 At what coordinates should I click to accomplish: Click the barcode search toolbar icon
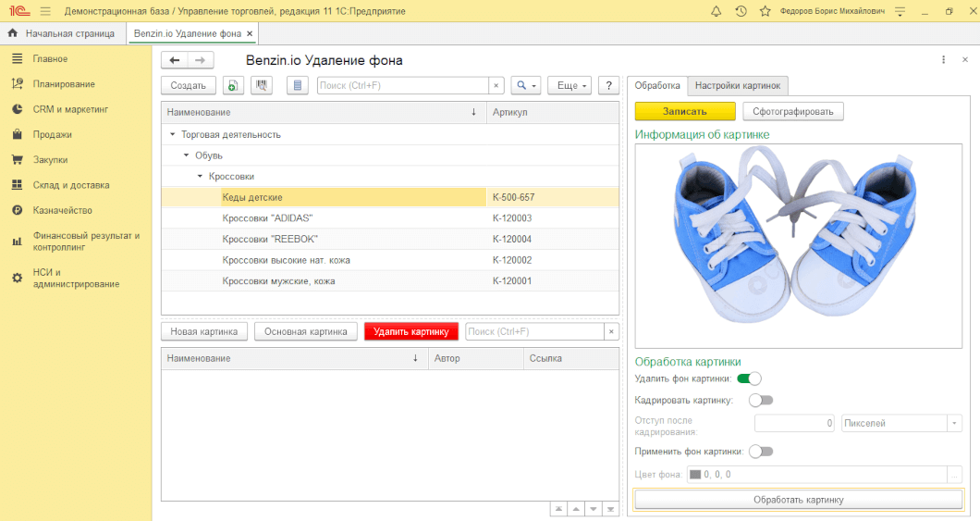262,85
